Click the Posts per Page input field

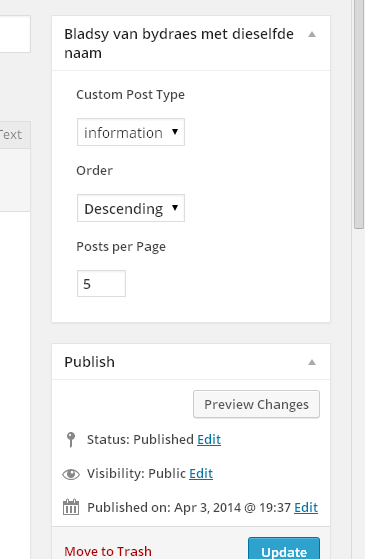[x=101, y=284]
